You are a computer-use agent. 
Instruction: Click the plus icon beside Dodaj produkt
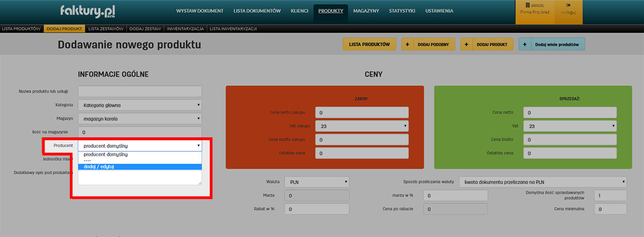[x=466, y=45]
